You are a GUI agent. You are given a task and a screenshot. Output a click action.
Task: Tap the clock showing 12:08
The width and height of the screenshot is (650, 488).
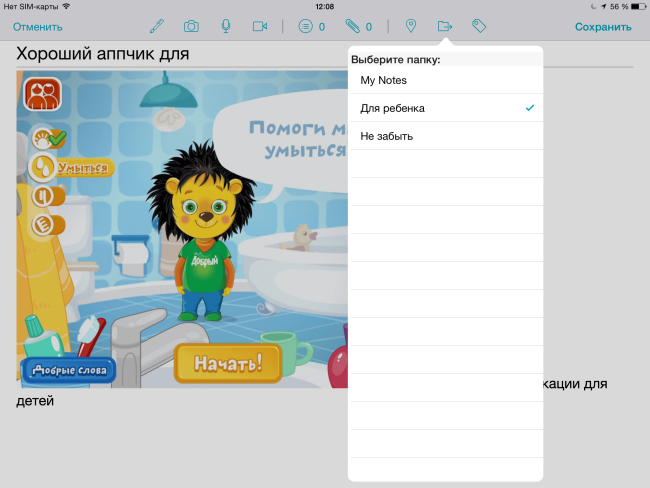click(325, 7)
